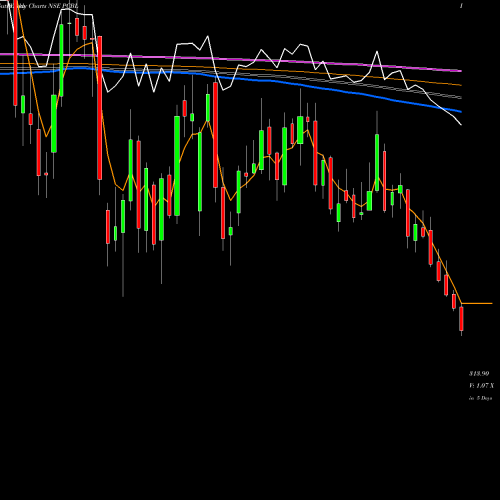Click the V: 1.97 volume label
Image resolution: width=500 pixels, height=500 pixels.
point(481,386)
